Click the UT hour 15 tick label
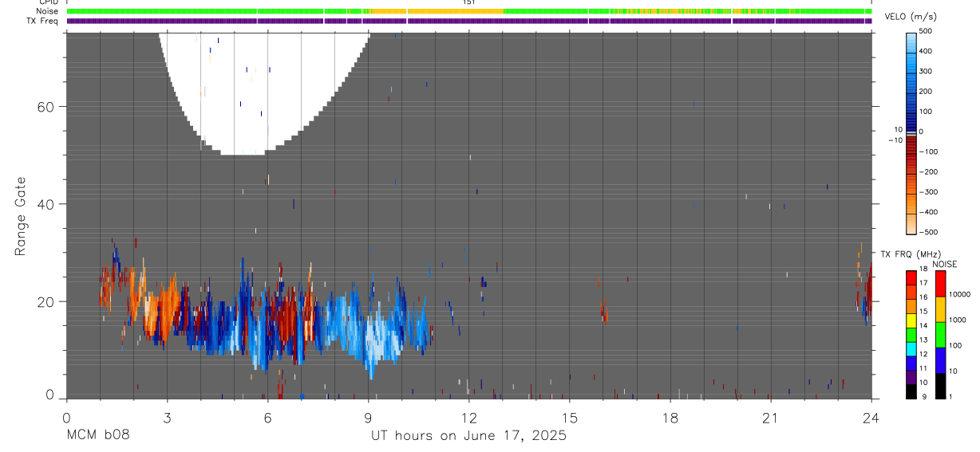 click(569, 418)
